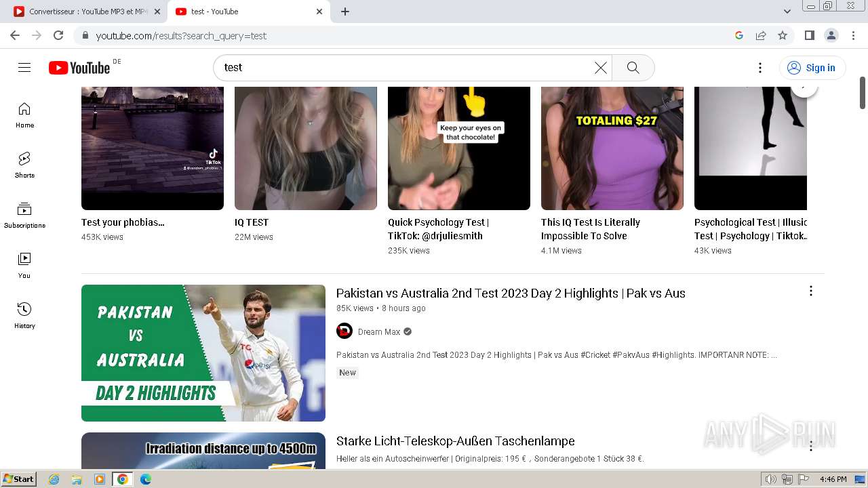
Task: Share this page via the share icon
Action: (x=761, y=35)
